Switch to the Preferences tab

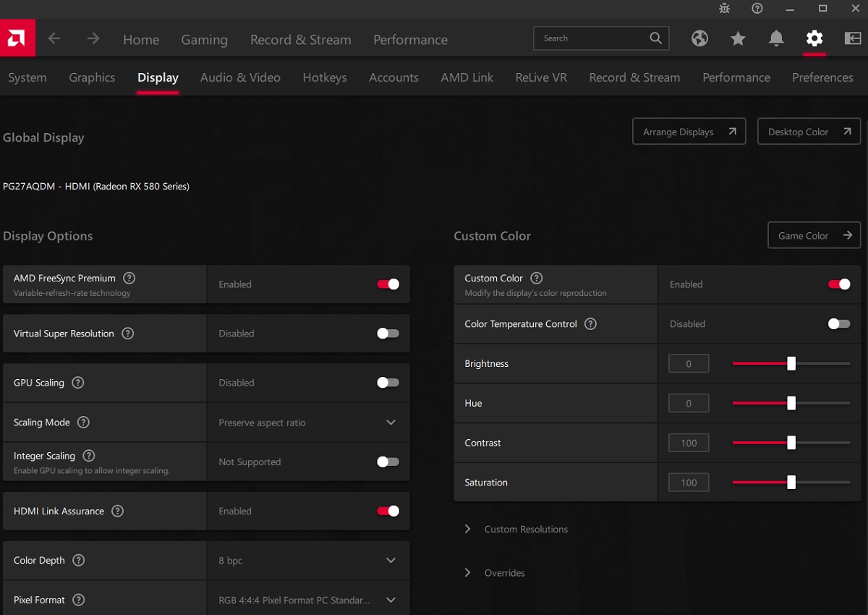click(x=822, y=77)
